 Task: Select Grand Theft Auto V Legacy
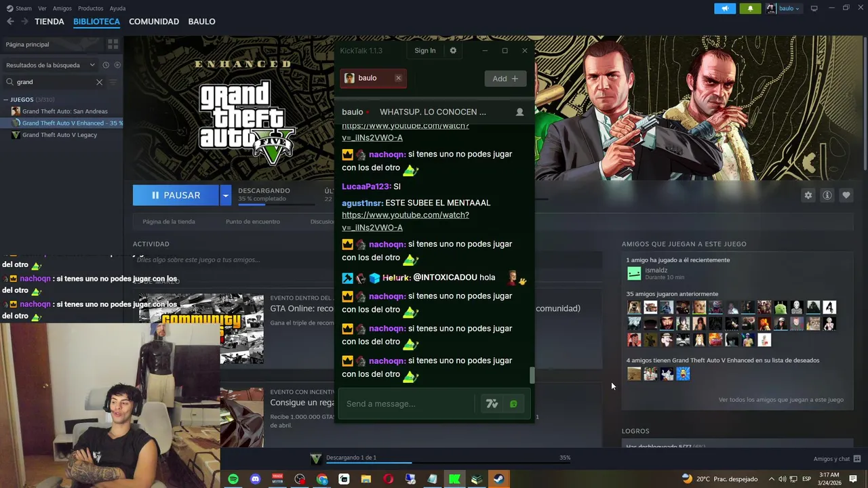60,135
